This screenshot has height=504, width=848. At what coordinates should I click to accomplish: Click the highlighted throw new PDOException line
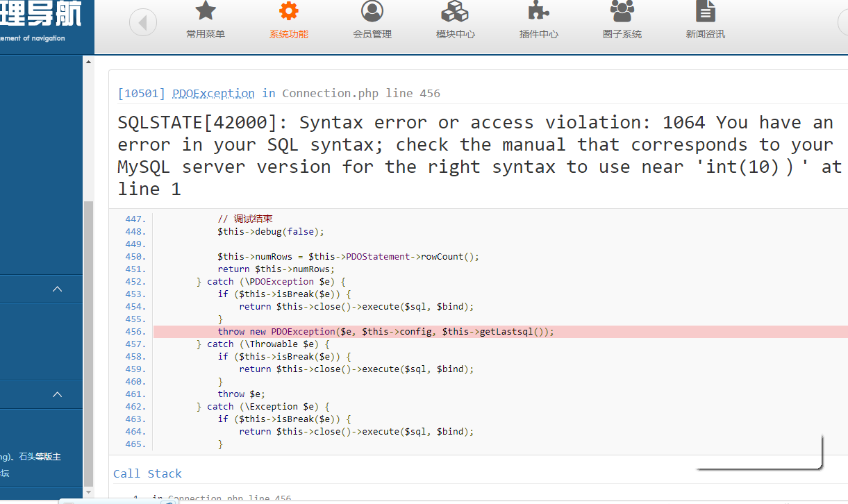click(385, 332)
